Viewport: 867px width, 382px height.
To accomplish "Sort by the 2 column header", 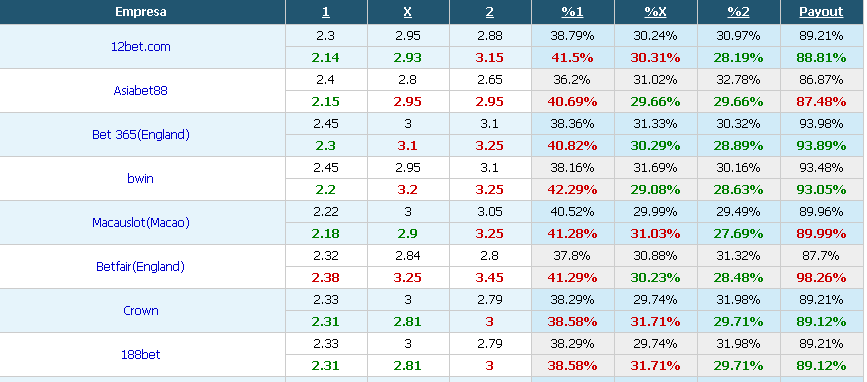I will (x=489, y=12).
